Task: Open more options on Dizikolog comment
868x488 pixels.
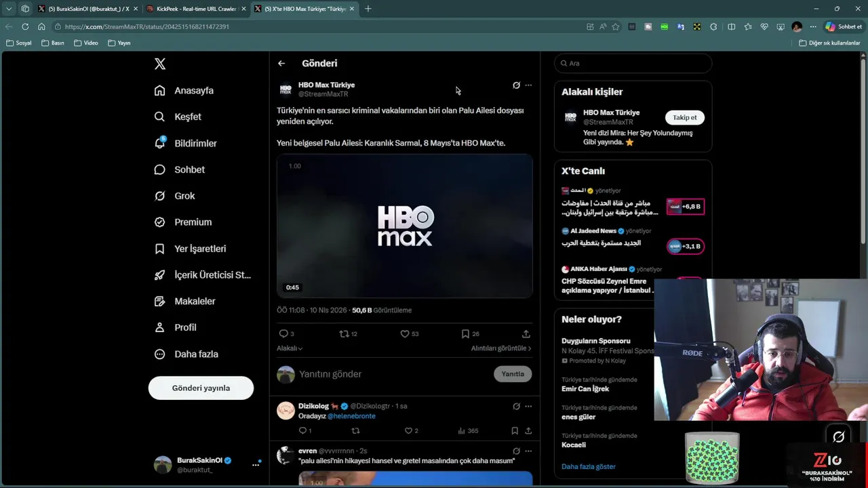Action: point(528,406)
